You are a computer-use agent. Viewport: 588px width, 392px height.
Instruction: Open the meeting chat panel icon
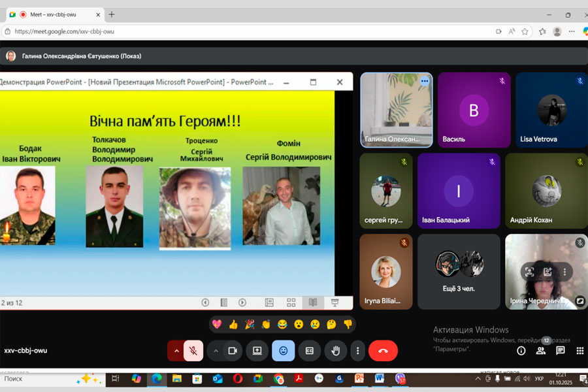click(560, 351)
